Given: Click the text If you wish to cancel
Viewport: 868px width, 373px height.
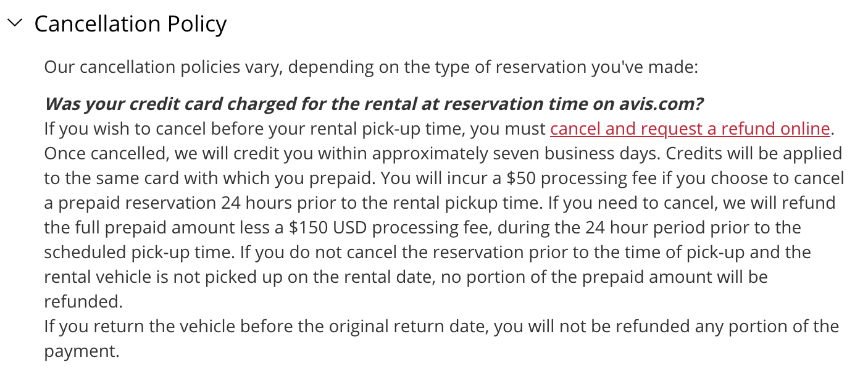Looking at the screenshot, I should [133, 128].
